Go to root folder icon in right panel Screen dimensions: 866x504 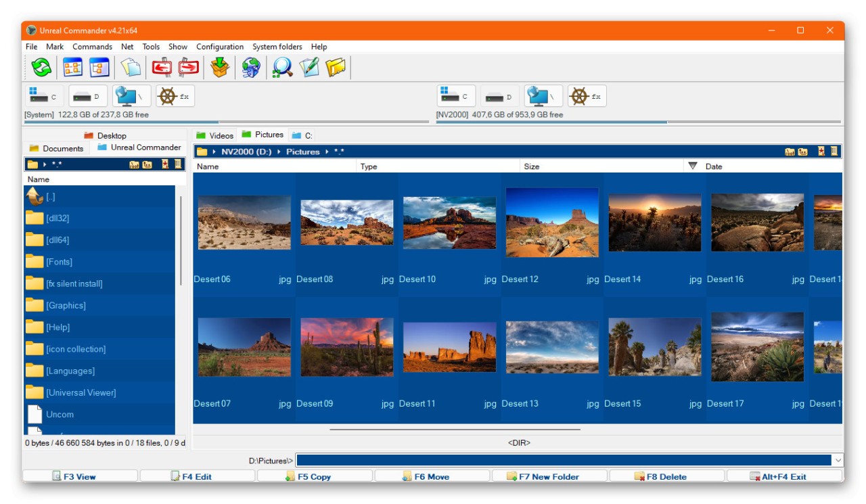[790, 152]
